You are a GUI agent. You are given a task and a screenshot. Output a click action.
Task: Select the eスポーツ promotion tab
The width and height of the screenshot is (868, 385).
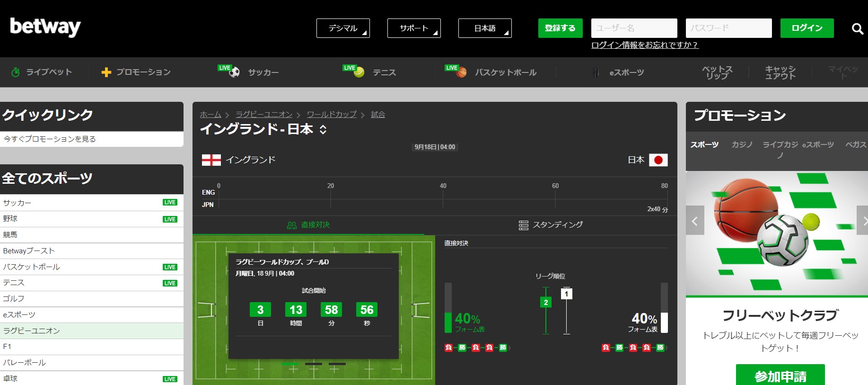pyautogui.click(x=818, y=144)
